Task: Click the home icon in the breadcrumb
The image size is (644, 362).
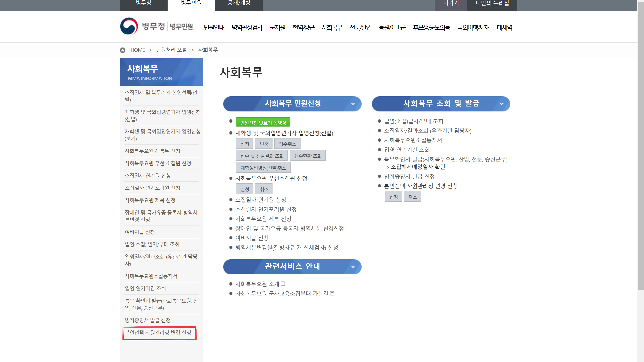Action: coord(122,50)
